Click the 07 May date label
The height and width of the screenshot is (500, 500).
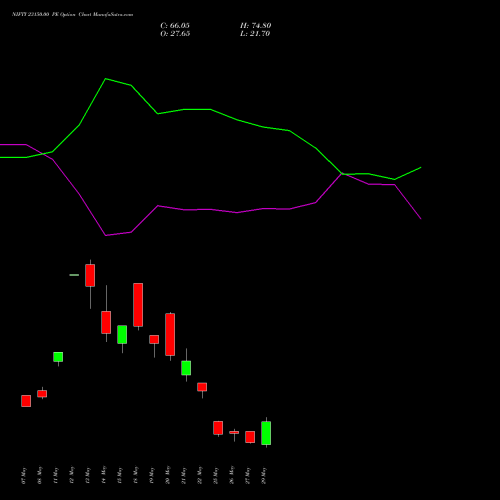click(24, 476)
